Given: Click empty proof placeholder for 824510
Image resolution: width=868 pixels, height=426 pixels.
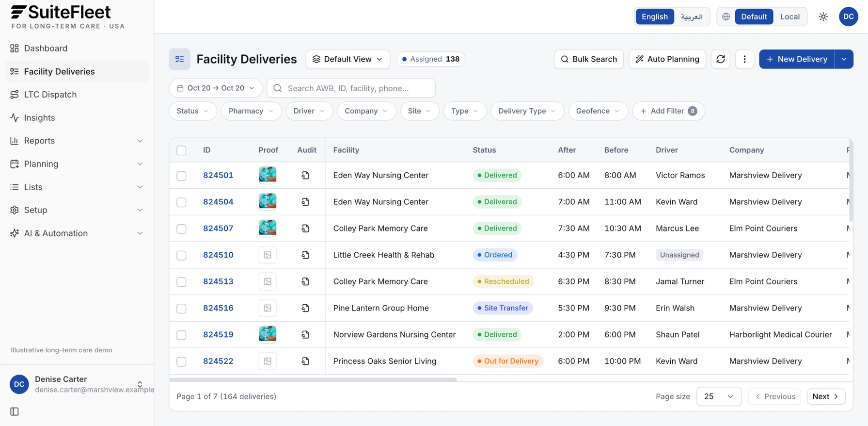Looking at the screenshot, I should click(268, 255).
